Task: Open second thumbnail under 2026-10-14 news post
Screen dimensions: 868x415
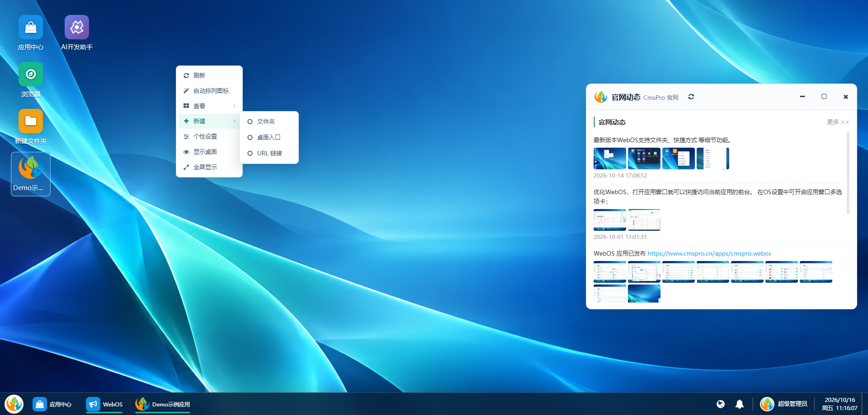Action: tap(644, 159)
